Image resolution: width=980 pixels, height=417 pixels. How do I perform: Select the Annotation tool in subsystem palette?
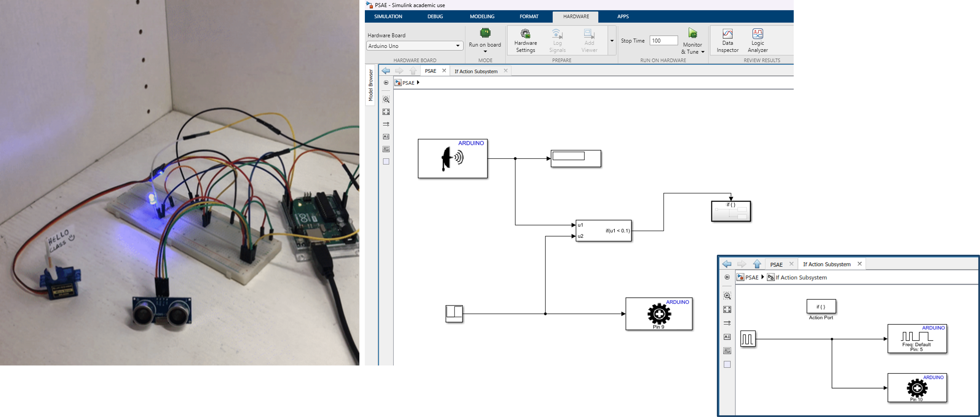click(x=727, y=337)
